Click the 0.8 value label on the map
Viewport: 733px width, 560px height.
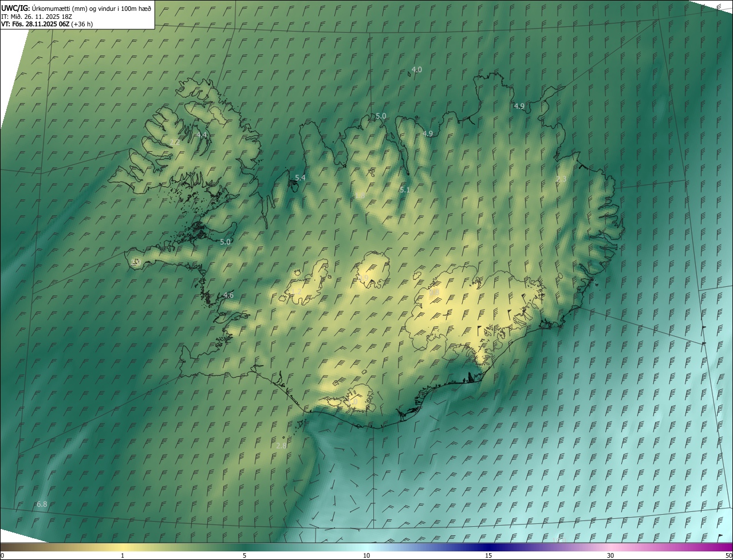pos(434,293)
